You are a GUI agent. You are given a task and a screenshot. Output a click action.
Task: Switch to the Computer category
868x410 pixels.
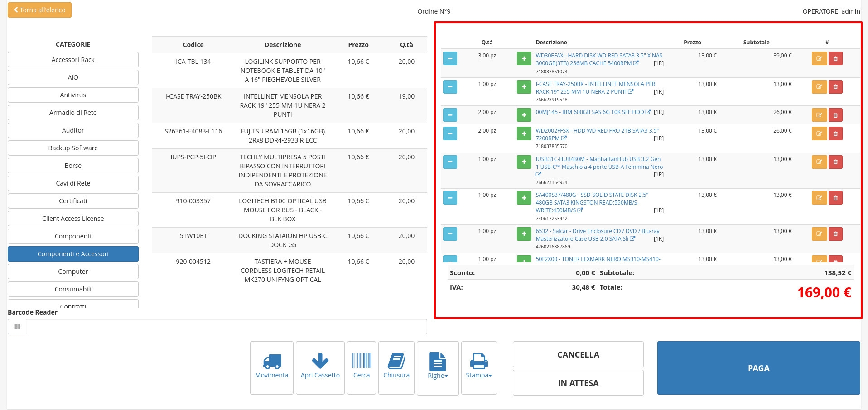coord(73,272)
